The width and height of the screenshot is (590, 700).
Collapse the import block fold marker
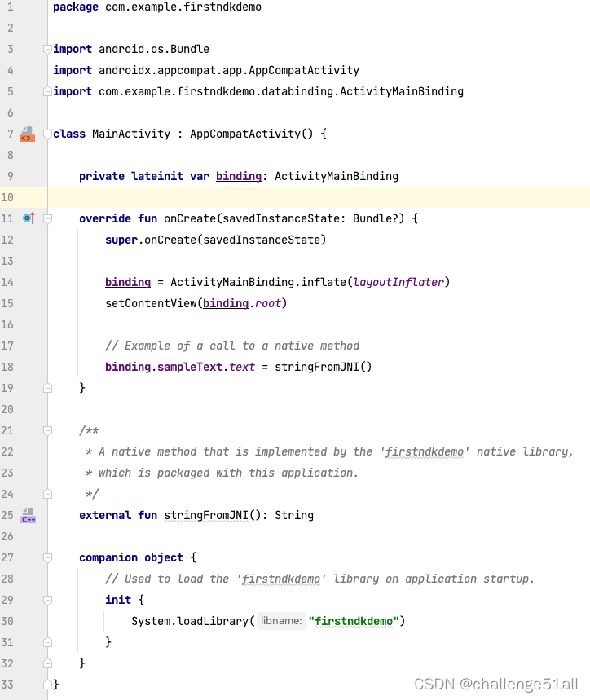[x=47, y=49]
